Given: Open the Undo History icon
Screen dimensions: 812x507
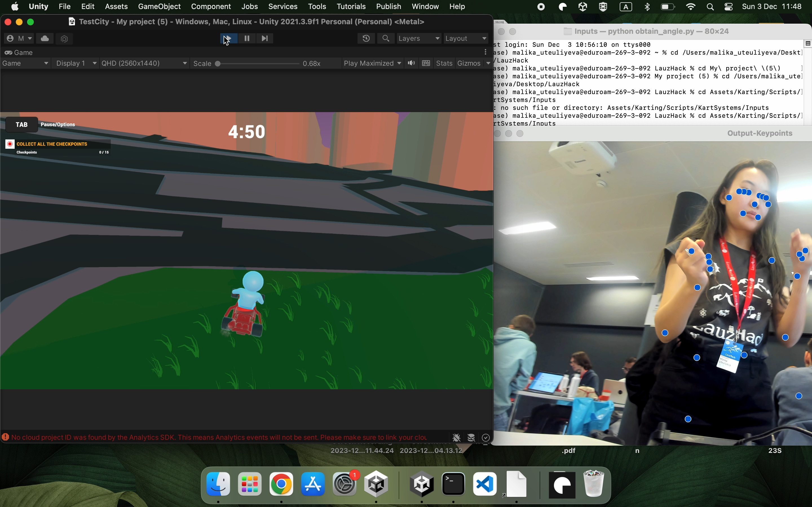Looking at the screenshot, I should pyautogui.click(x=366, y=39).
